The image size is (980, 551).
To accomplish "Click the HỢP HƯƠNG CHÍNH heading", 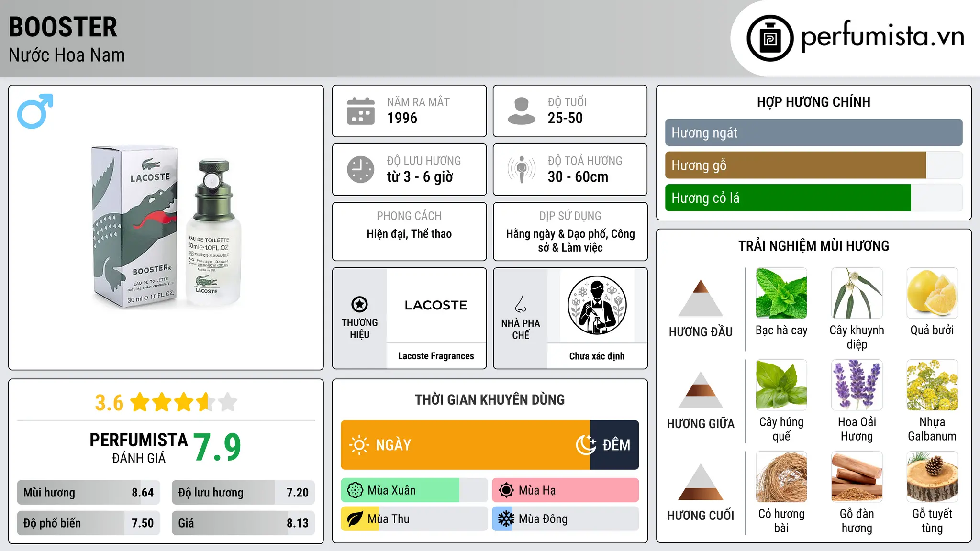I will [x=813, y=102].
